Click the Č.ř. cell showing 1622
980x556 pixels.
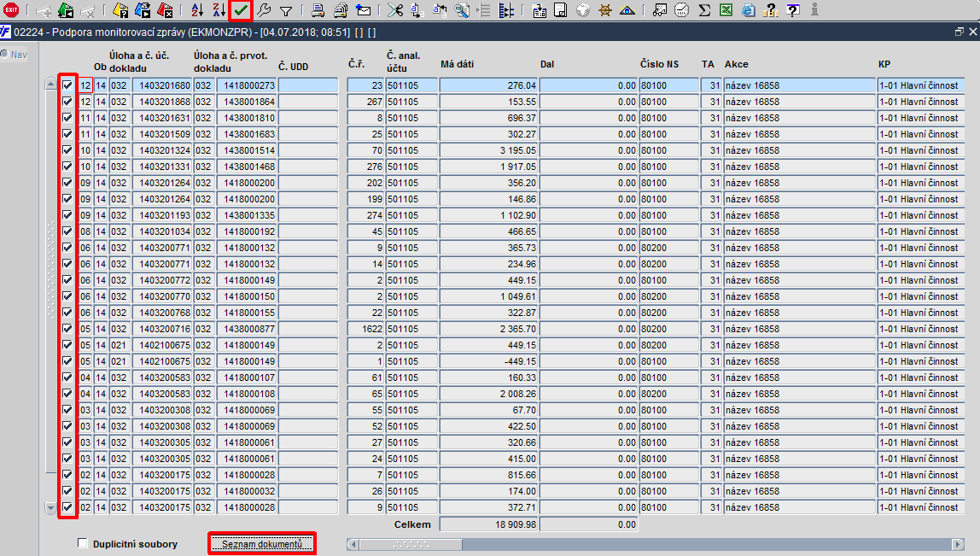point(365,329)
